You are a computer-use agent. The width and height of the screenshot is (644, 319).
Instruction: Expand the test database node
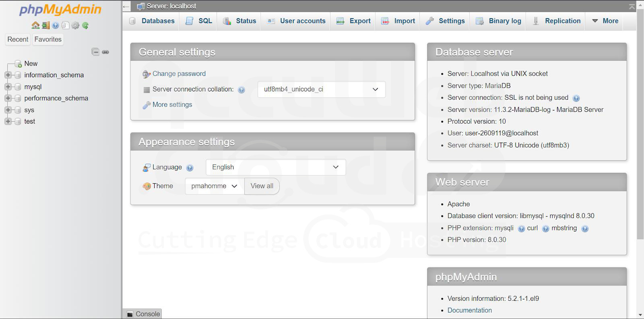(x=8, y=121)
